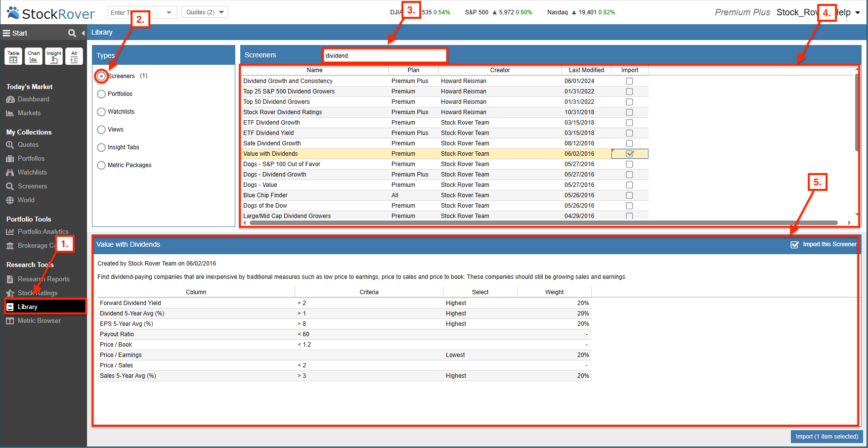Sort screeners by Last Modified column
The height and width of the screenshot is (448, 868).
coord(586,70)
